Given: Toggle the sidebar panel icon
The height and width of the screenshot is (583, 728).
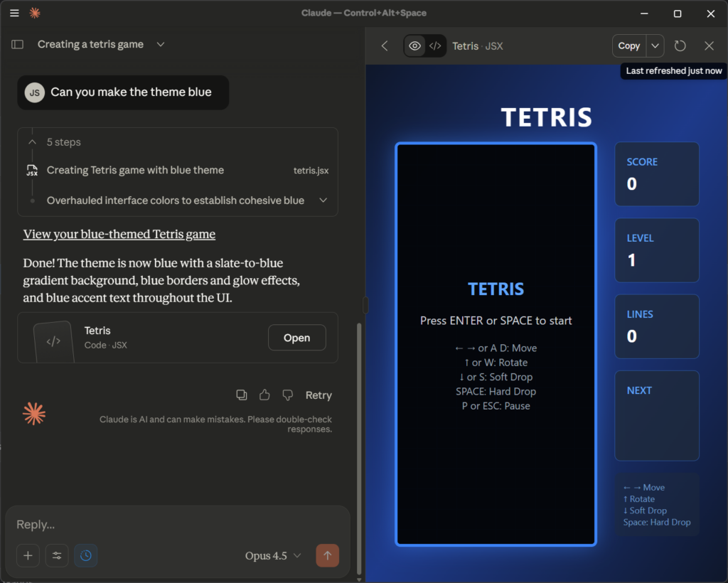Looking at the screenshot, I should 18,44.
